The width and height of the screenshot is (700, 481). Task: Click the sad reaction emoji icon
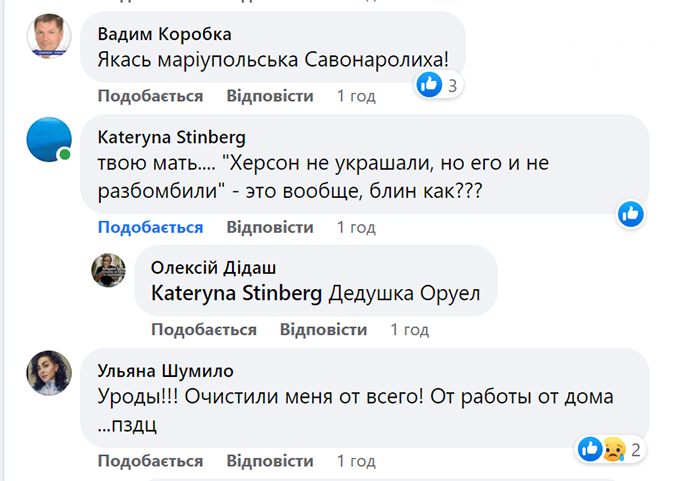point(611,449)
